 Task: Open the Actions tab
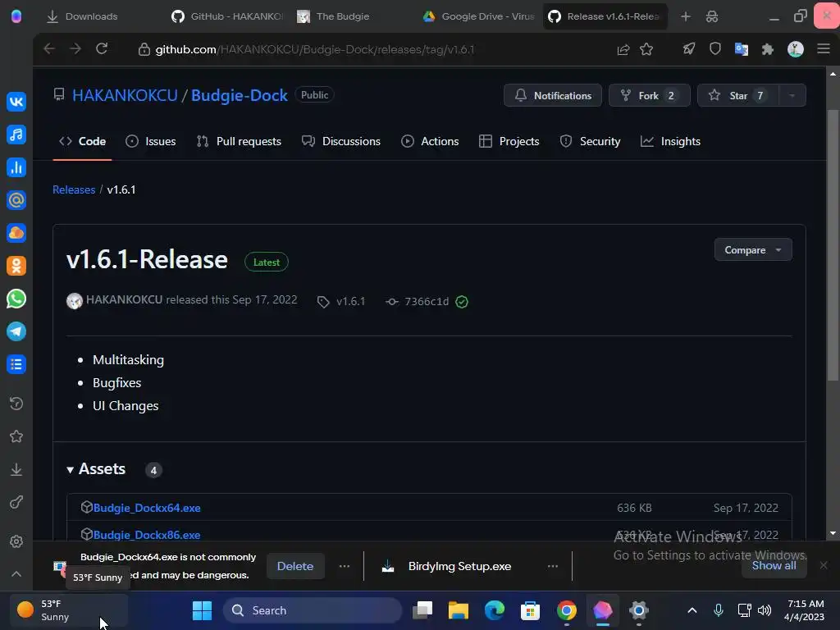tap(430, 141)
